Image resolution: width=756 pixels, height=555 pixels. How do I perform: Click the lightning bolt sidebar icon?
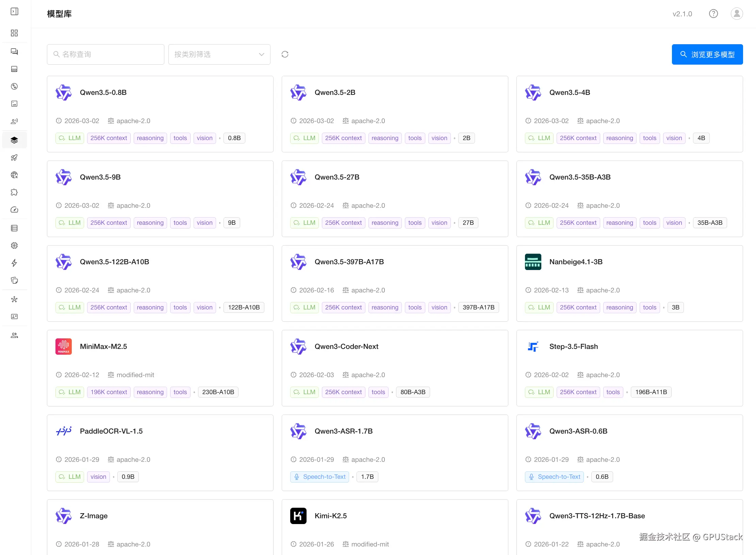point(14,263)
